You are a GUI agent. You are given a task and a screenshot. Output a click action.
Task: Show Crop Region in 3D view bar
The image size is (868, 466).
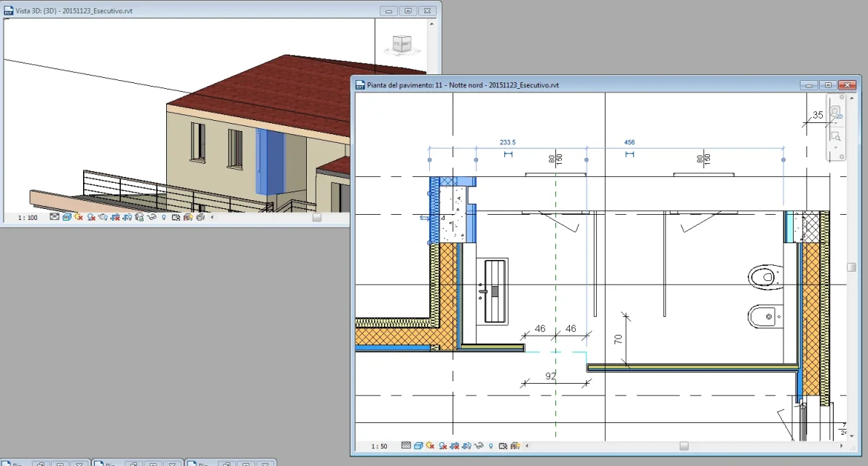click(128, 217)
